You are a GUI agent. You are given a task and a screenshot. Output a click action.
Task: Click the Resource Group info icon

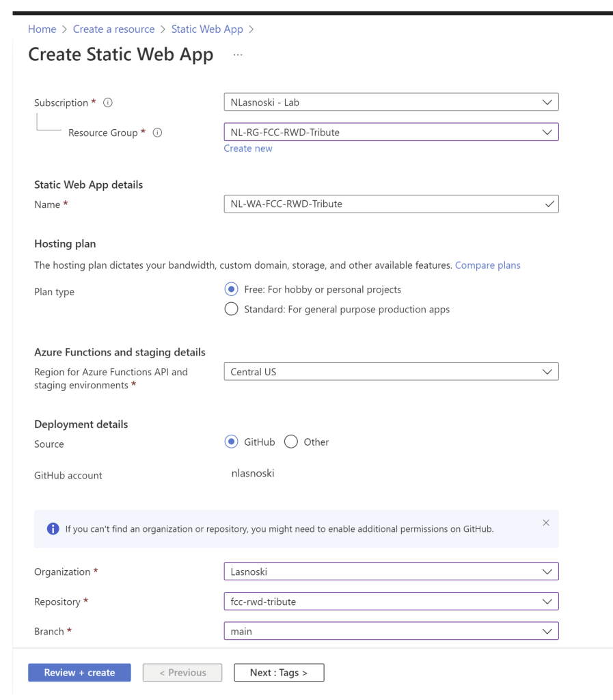(x=157, y=133)
